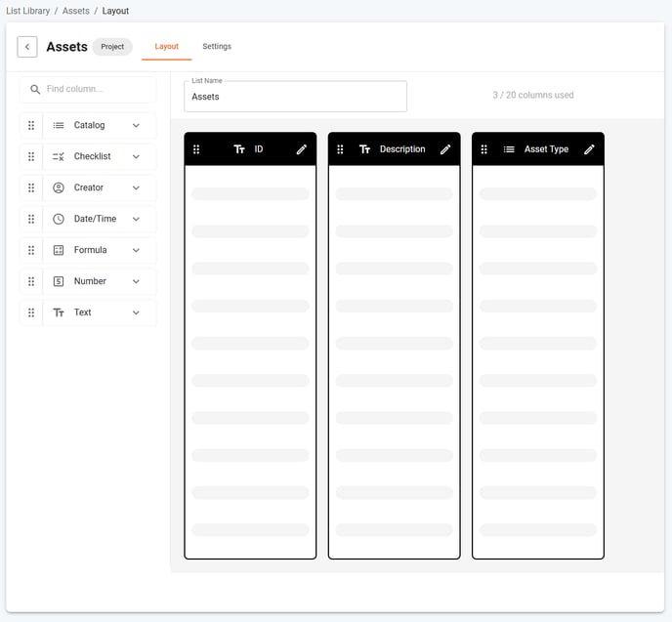This screenshot has width=672, height=622.
Task: Expand the Number column type
Action: click(x=136, y=281)
